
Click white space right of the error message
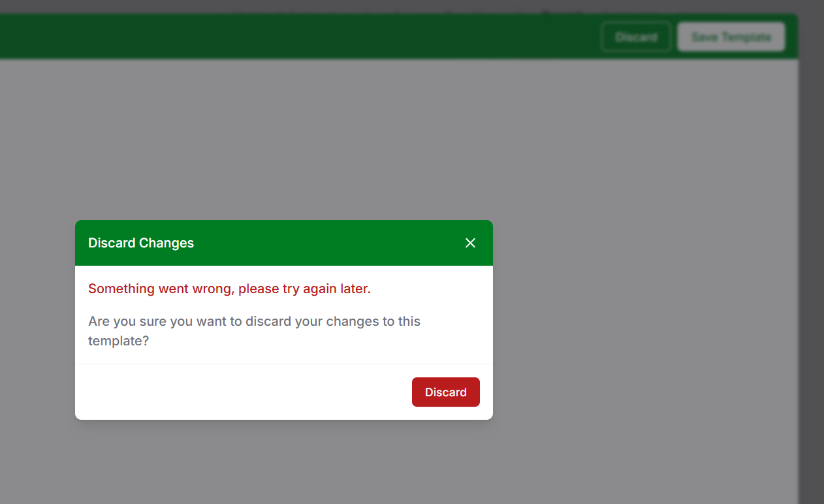pyautogui.click(x=431, y=289)
